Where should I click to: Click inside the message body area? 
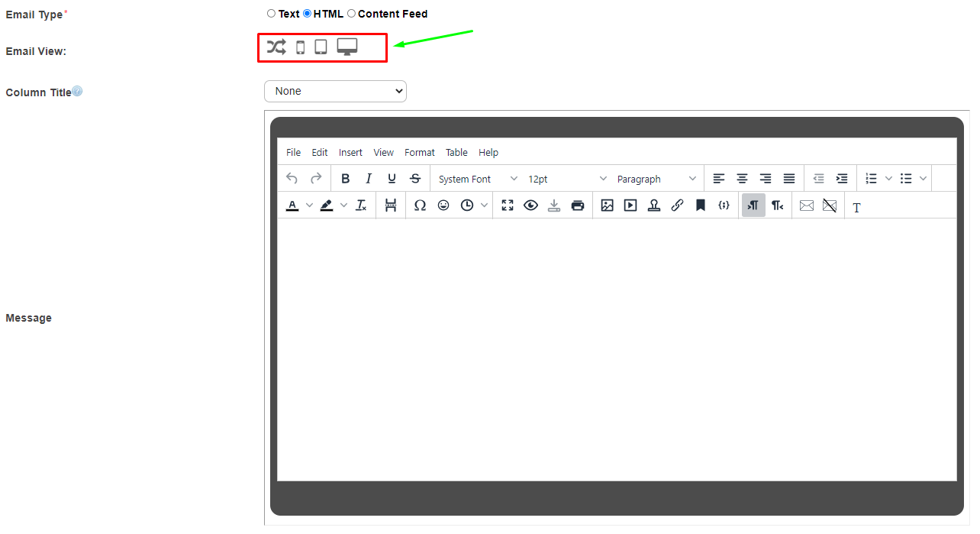point(616,348)
